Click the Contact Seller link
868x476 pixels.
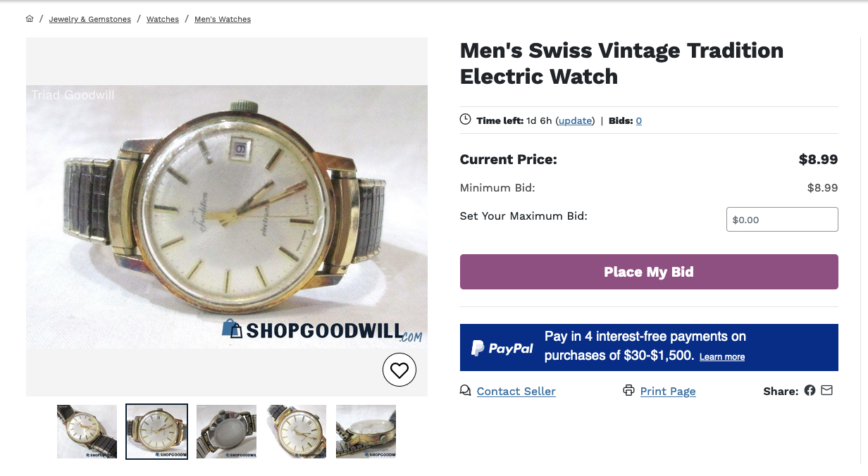click(x=516, y=392)
